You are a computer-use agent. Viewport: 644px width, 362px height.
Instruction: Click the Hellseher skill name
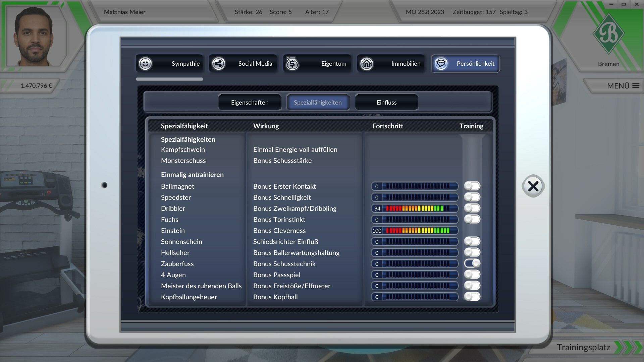click(175, 253)
